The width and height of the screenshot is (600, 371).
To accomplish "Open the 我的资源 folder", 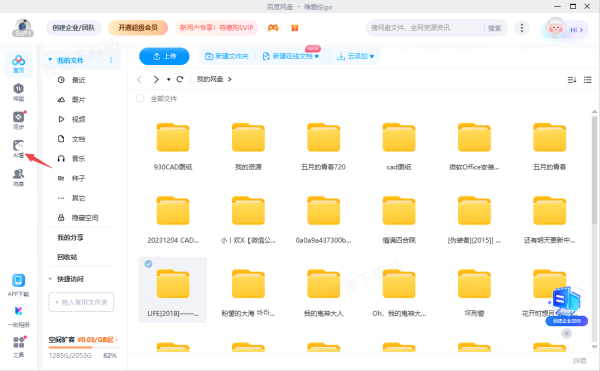I will (x=248, y=145).
